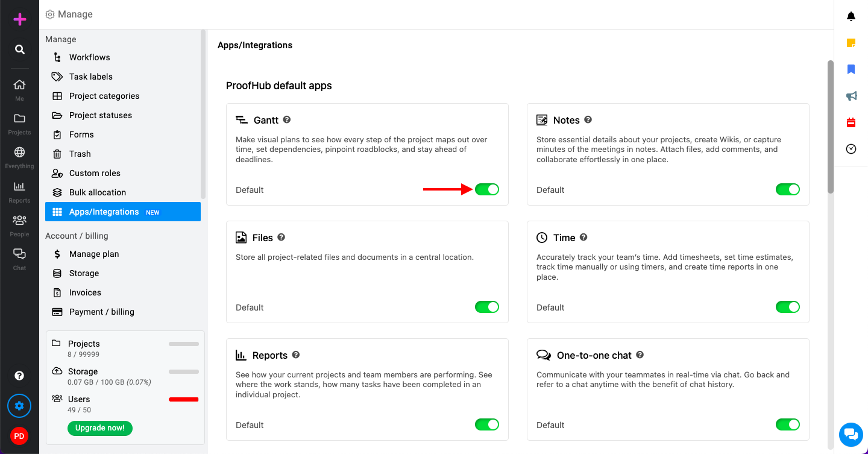This screenshot has width=868, height=454.
Task: Turn off the Notes app toggle
Action: [788, 189]
